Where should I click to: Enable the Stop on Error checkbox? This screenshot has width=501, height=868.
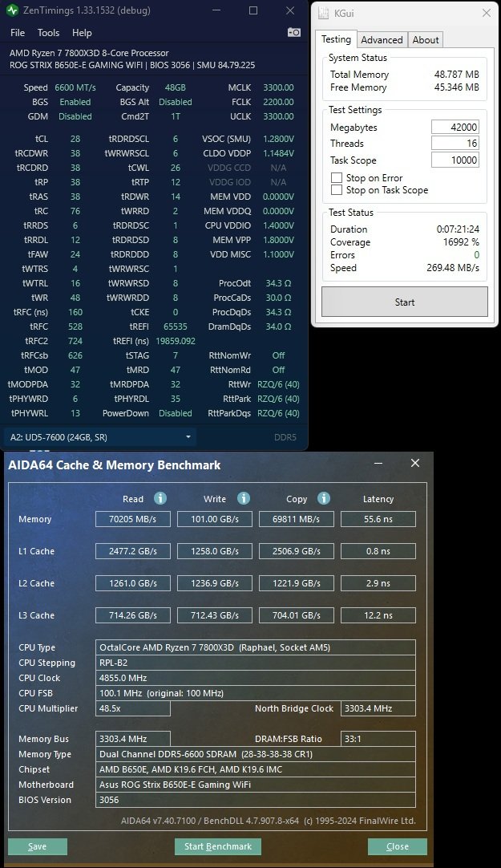click(336, 178)
